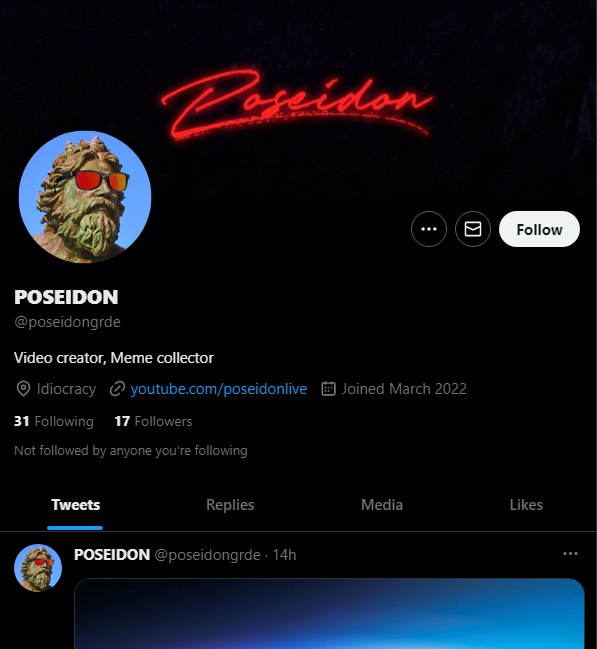The image size is (597, 649).
Task: Switch to the Replies tab
Action: [230, 505]
